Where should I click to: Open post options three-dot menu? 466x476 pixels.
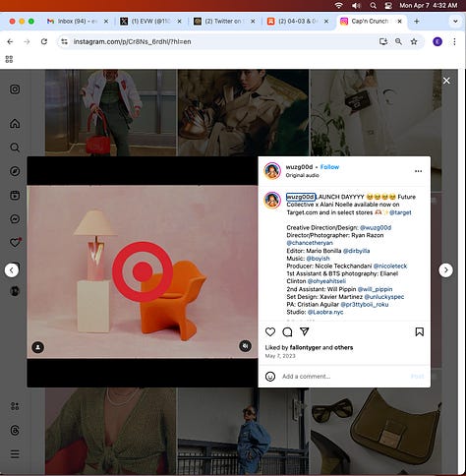[x=418, y=171]
